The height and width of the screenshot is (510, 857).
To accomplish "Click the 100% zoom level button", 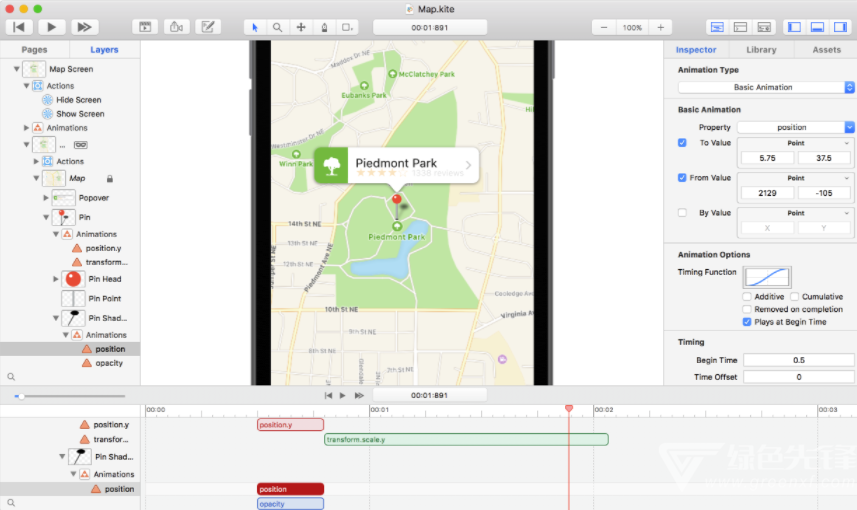I will (632, 27).
